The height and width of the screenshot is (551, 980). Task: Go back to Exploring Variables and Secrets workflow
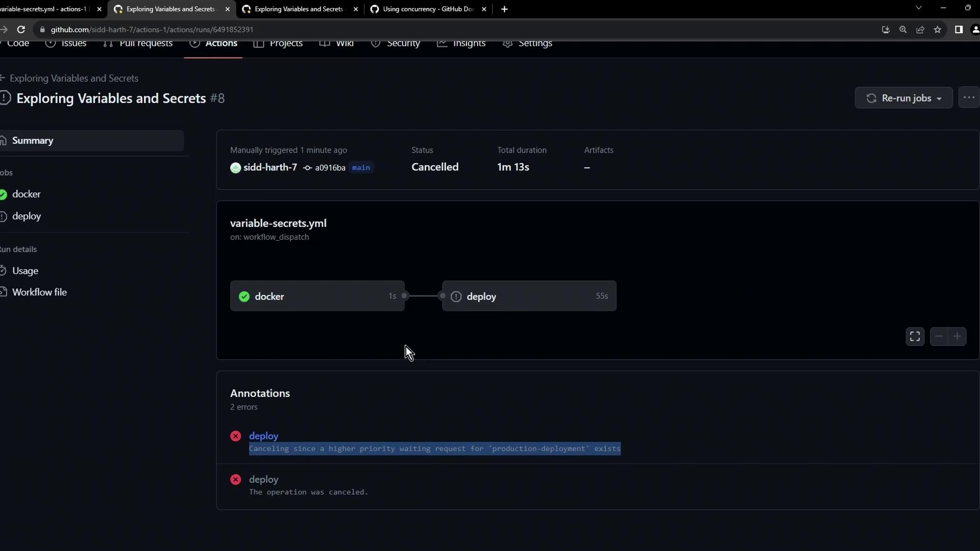coord(73,78)
